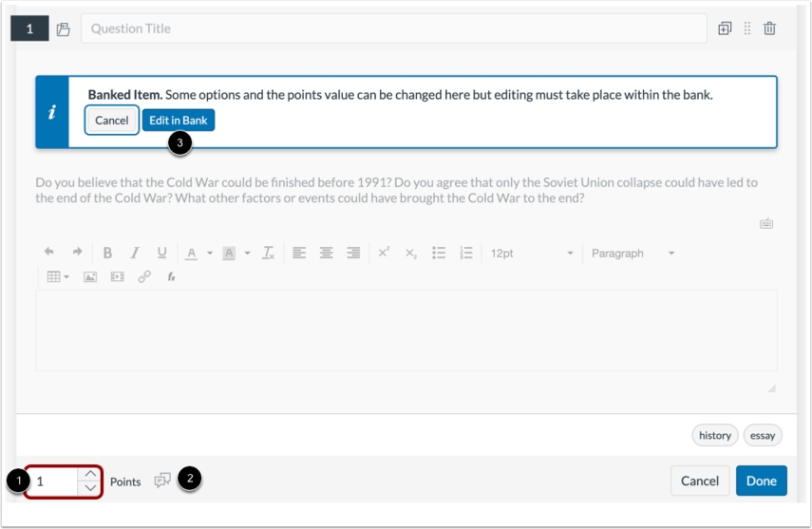Click the Question Title input field

point(393,28)
